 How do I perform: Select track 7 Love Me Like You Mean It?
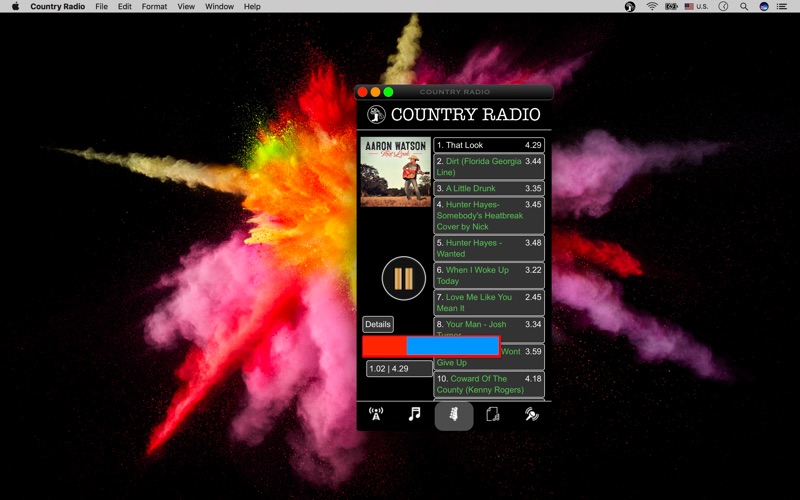(489, 303)
